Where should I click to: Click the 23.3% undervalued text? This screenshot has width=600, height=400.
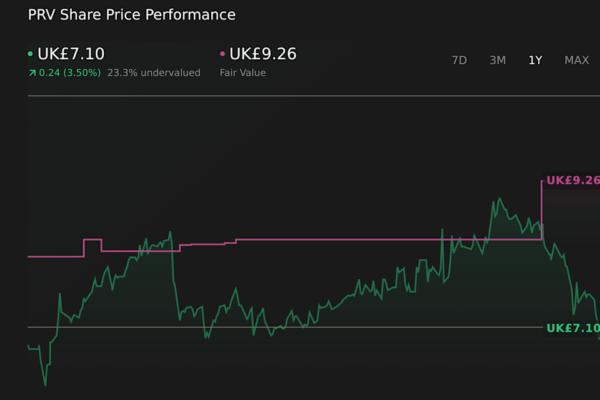coord(153,73)
